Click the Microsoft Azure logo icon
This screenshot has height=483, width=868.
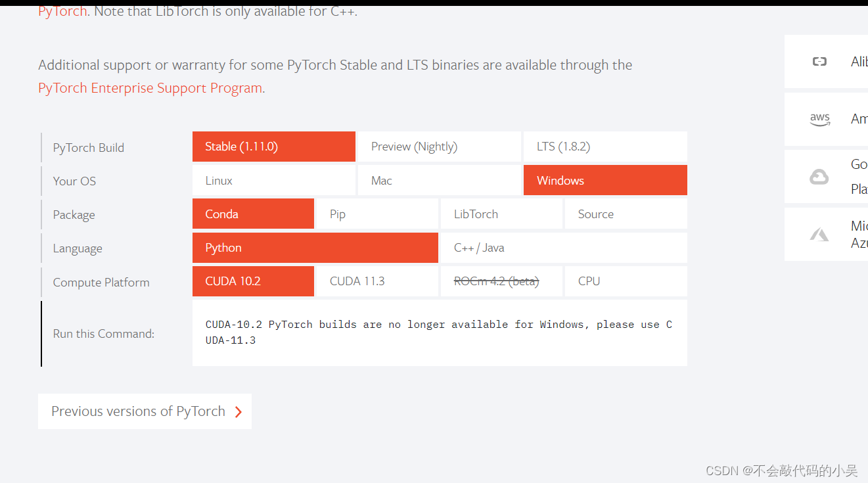[819, 234]
